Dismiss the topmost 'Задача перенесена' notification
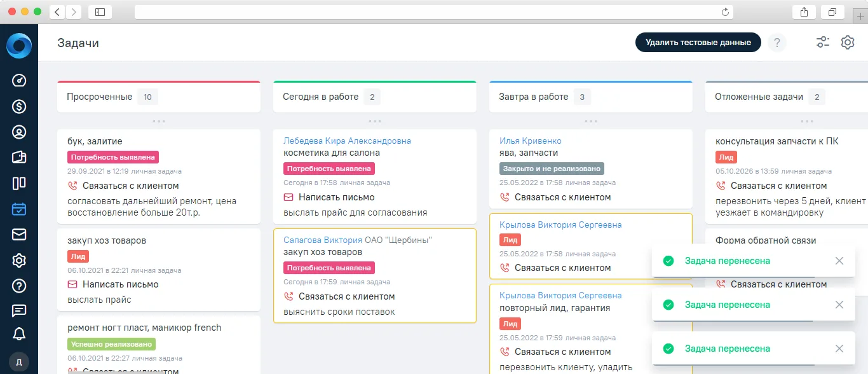This screenshot has width=868, height=374. click(839, 261)
